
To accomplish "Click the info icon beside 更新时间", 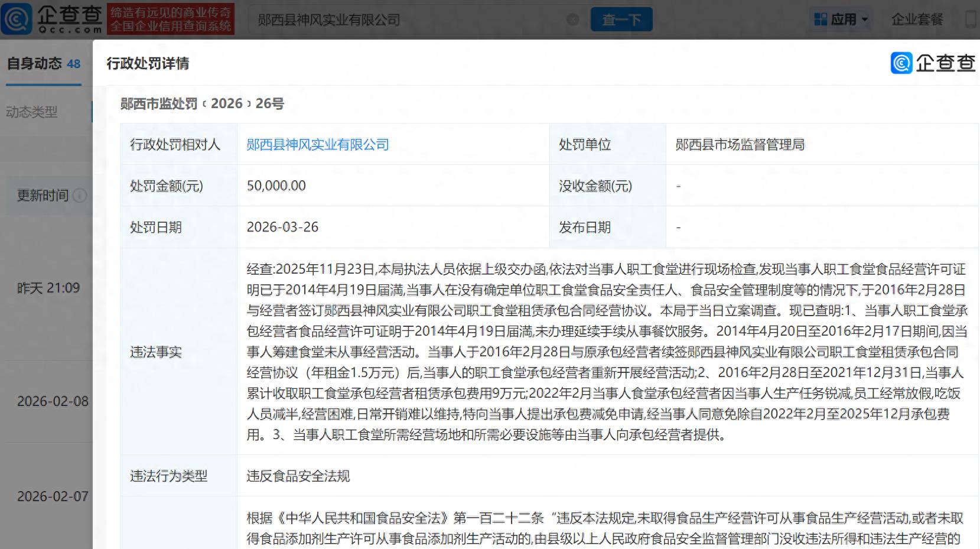I will [x=80, y=196].
